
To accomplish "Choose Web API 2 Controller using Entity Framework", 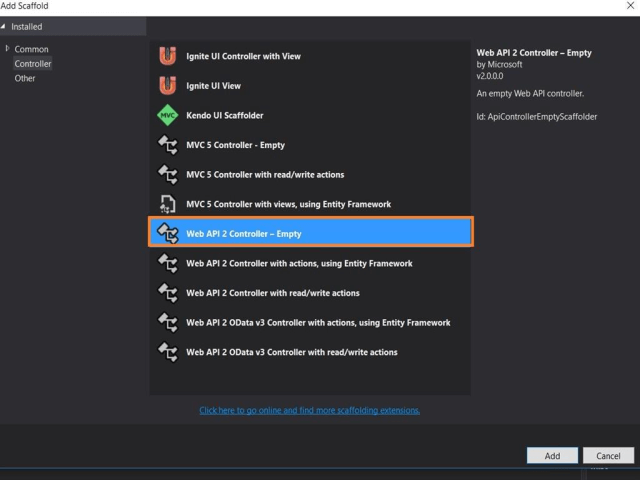I will [299, 264].
